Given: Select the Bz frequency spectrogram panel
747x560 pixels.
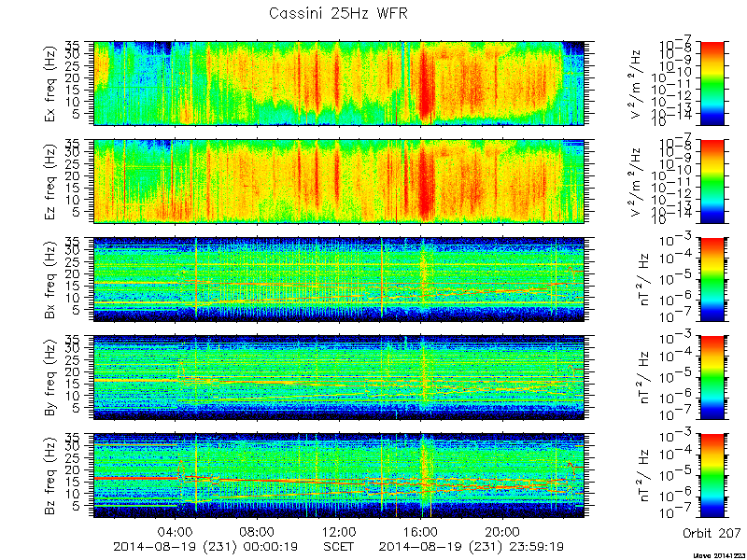Looking at the screenshot, I should [x=339, y=476].
